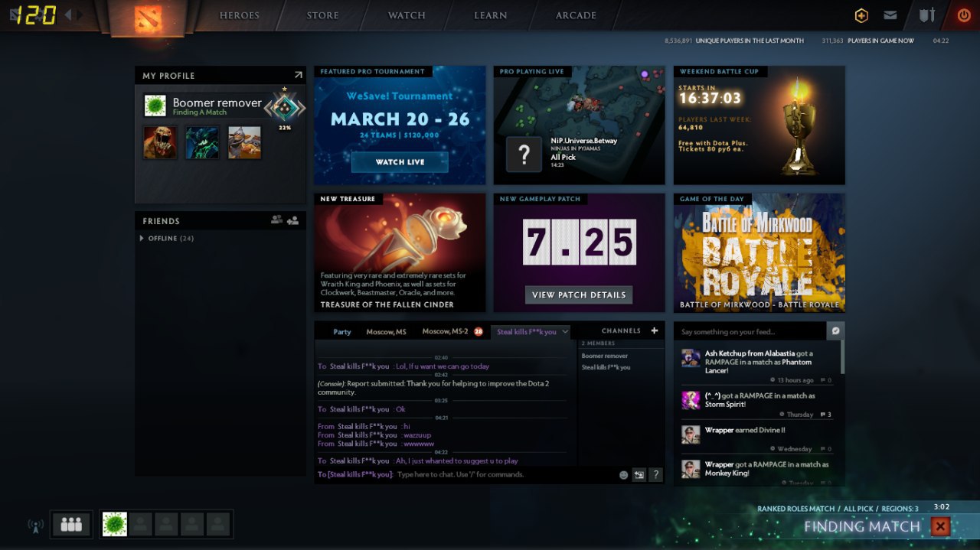980x550 pixels.
Task: Open the mail envelope icon
Action: pos(890,15)
